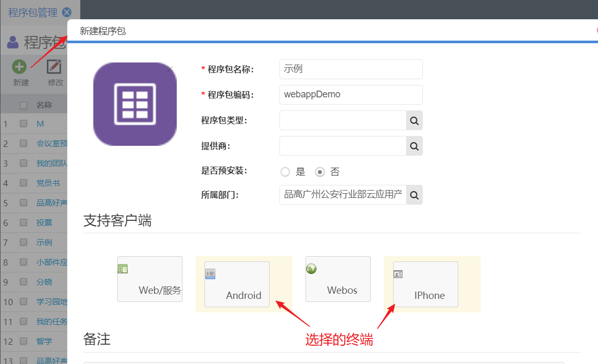
Task: Click the 程序包名称 input field
Action: [350, 69]
